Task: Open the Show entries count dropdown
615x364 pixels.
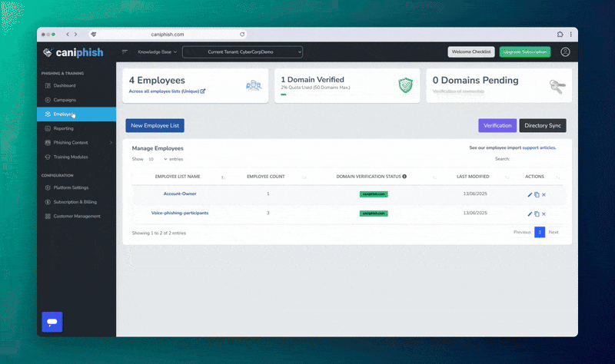Action: pos(158,159)
